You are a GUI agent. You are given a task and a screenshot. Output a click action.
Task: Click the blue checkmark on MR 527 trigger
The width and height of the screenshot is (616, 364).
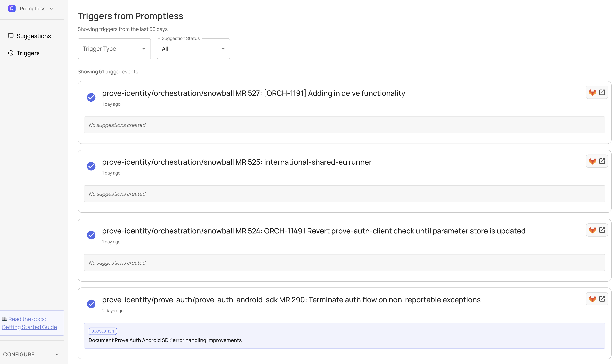(x=91, y=97)
